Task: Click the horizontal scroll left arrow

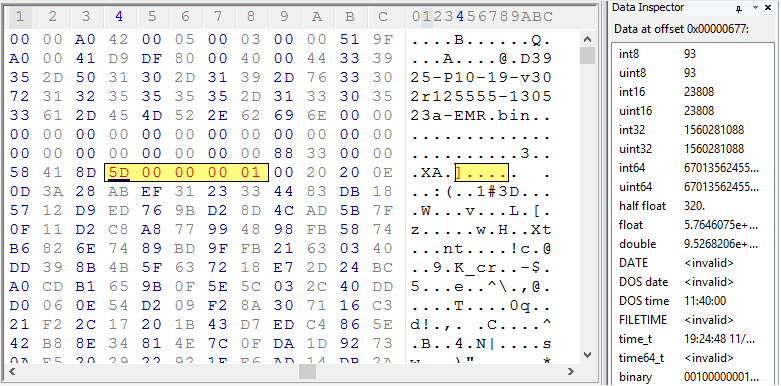Action: 13,371
